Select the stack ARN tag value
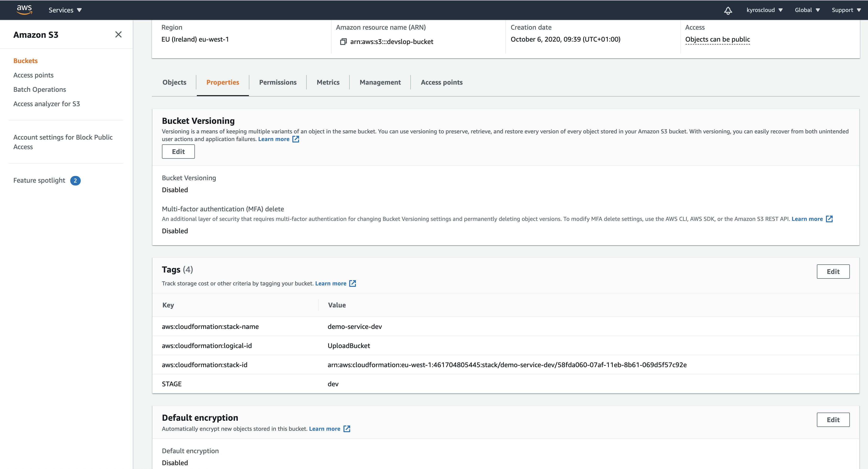The image size is (868, 469). (507, 365)
